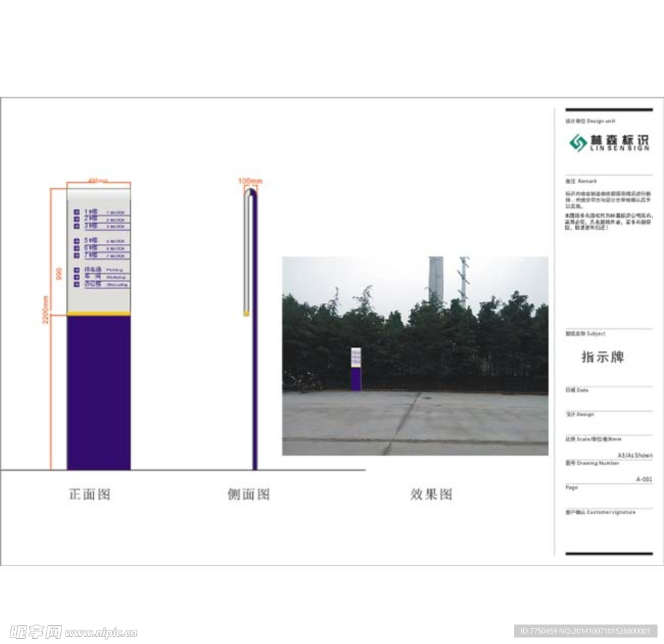Screen dimensions: 664x644
Task: Select the 1#楼 sign row text
Action: coord(104,212)
